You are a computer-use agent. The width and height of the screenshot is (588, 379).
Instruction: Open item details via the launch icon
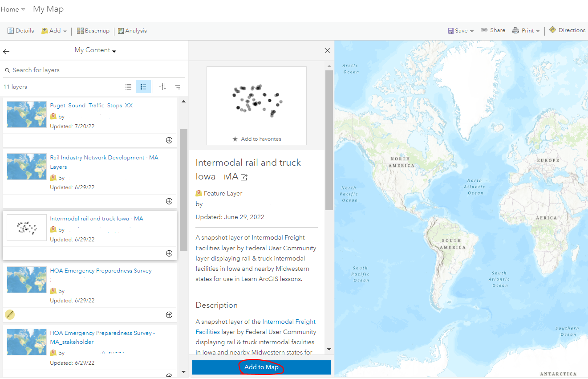(x=243, y=177)
